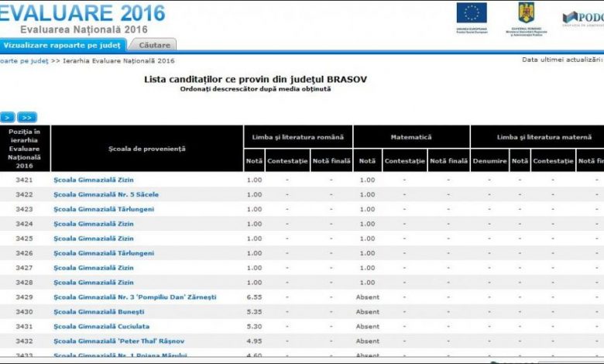Viewport: 604px width, 364px height.
Task: Select position number 3432
Action: pos(24,341)
